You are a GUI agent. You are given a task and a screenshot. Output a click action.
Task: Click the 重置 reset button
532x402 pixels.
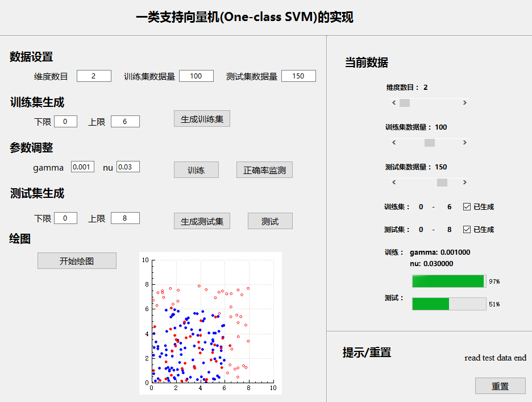(500, 386)
